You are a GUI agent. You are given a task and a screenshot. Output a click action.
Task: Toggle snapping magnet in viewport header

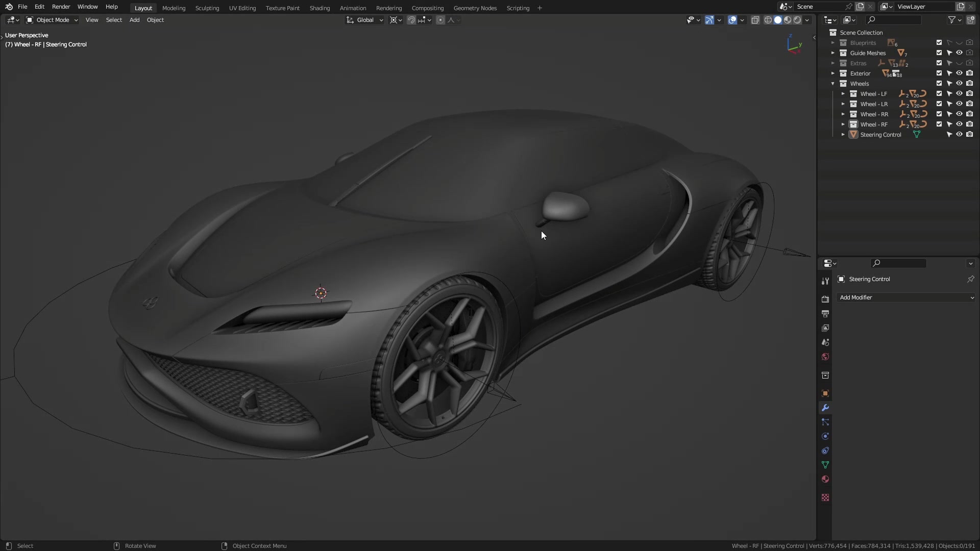(411, 20)
